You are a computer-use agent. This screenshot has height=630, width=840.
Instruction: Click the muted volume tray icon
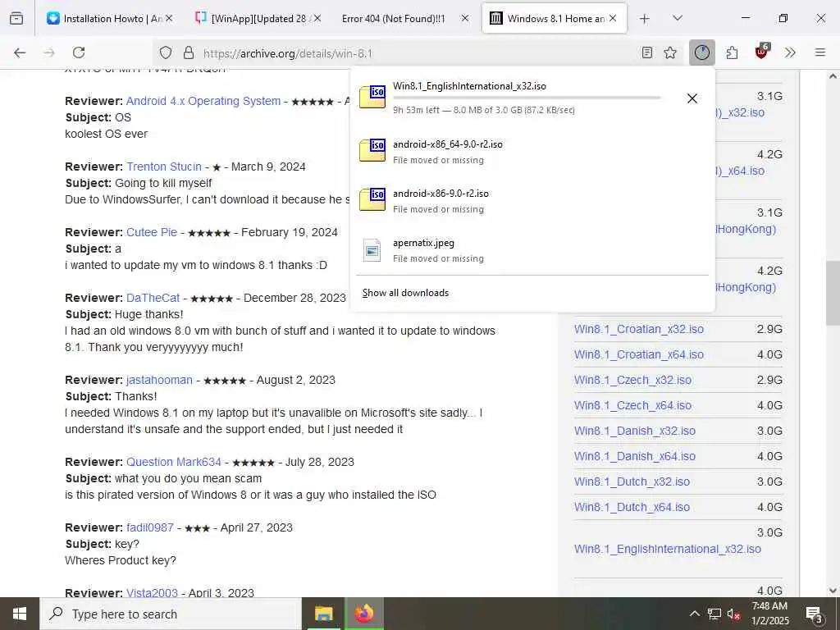point(734,614)
